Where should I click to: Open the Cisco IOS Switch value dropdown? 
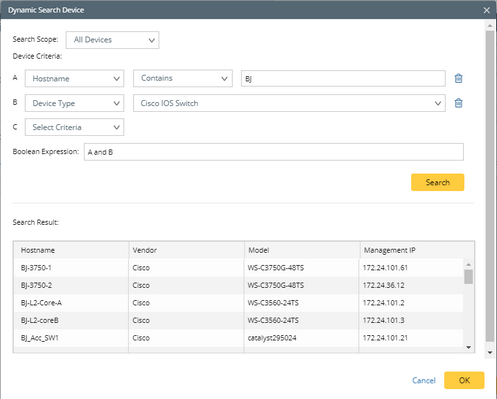(x=289, y=103)
